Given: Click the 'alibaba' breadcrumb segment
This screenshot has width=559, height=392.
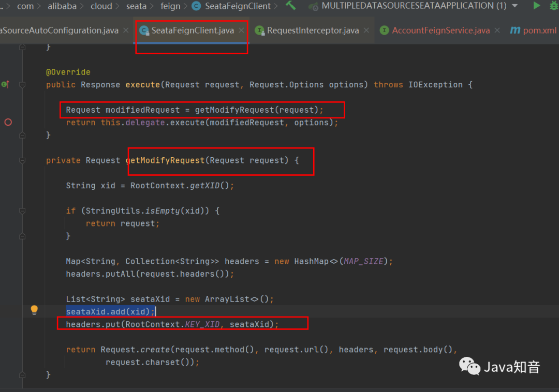Looking at the screenshot, I should (x=62, y=6).
